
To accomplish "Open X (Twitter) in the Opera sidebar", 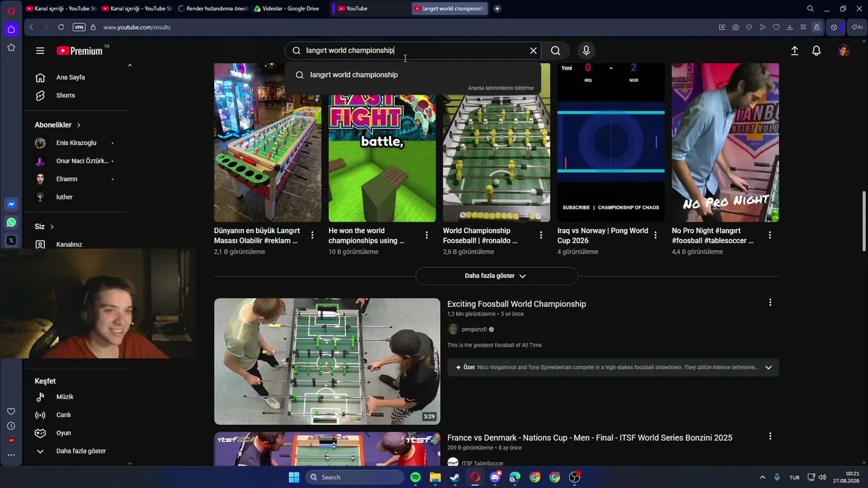I will [12, 240].
